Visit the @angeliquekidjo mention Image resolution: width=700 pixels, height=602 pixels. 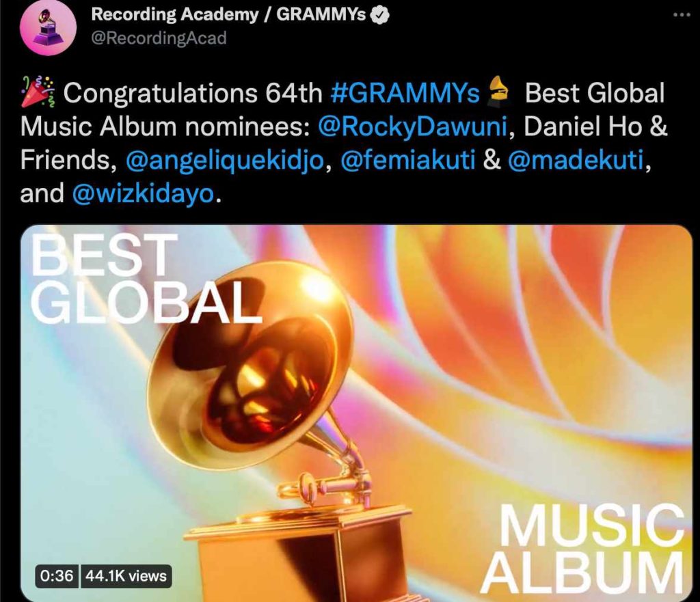[224, 161]
